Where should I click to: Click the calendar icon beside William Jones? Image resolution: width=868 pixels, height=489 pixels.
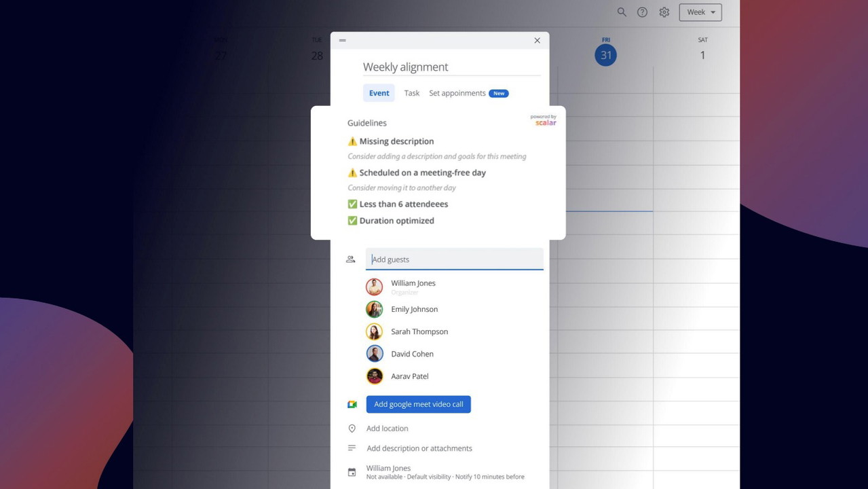point(352,472)
